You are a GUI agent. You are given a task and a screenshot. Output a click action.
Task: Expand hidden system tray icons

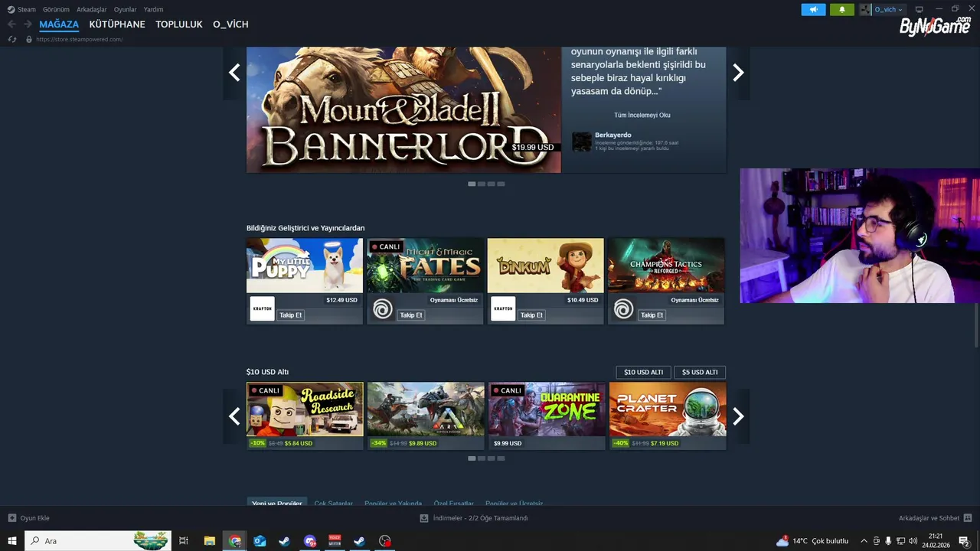864,541
